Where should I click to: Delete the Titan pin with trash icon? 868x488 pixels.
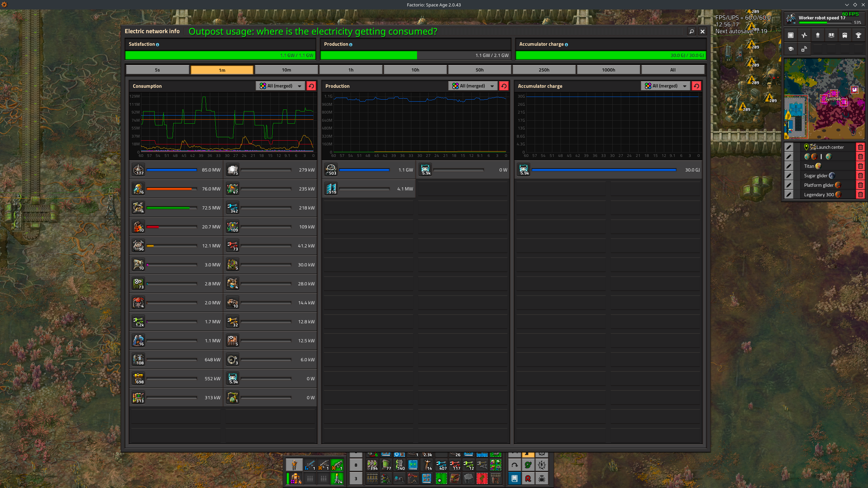coord(860,166)
